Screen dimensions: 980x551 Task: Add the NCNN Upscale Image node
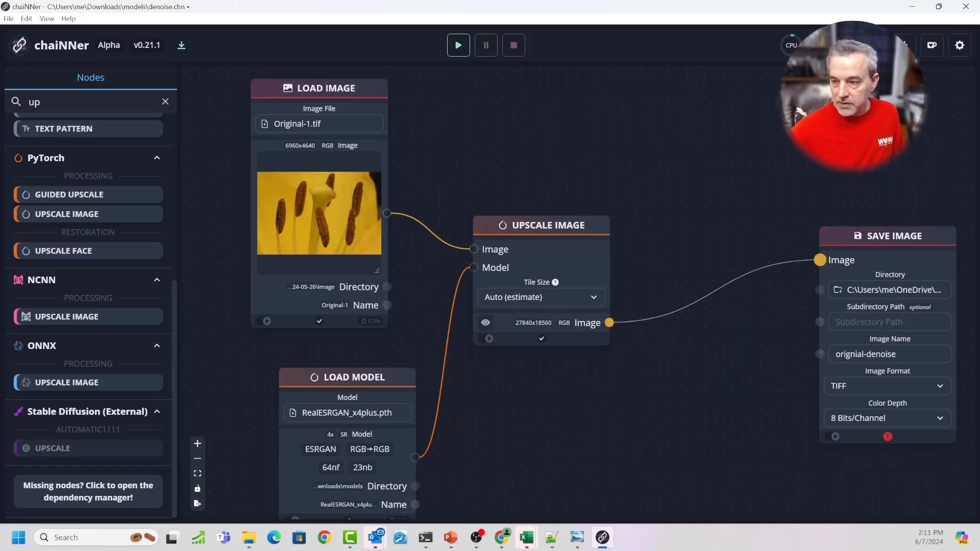(88, 316)
